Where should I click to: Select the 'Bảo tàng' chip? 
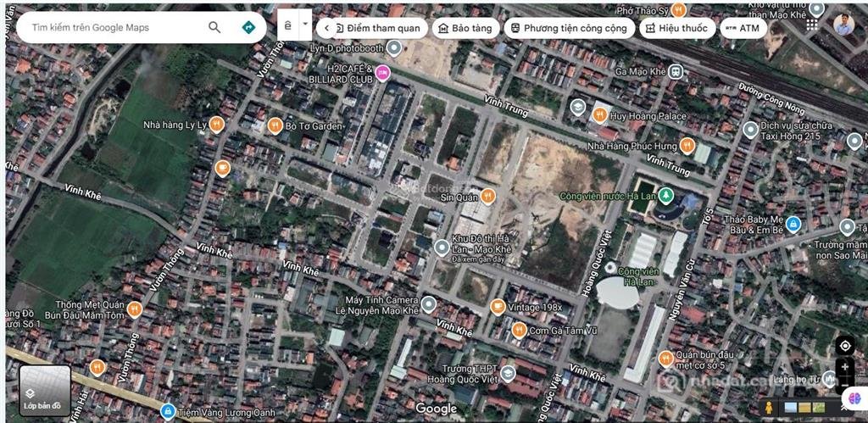(x=465, y=28)
